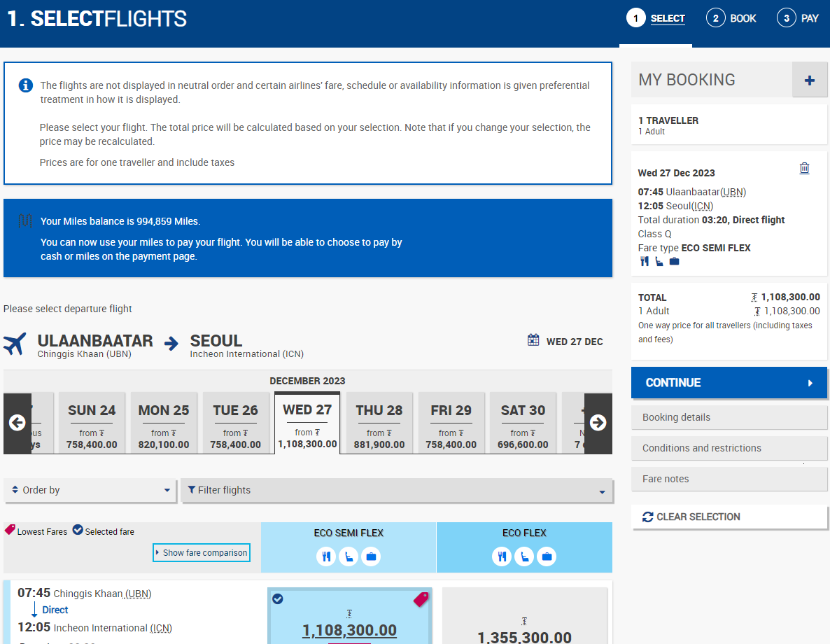
Task: Delete the Wed 27 Dec flight via trash icon
Action: point(804,168)
